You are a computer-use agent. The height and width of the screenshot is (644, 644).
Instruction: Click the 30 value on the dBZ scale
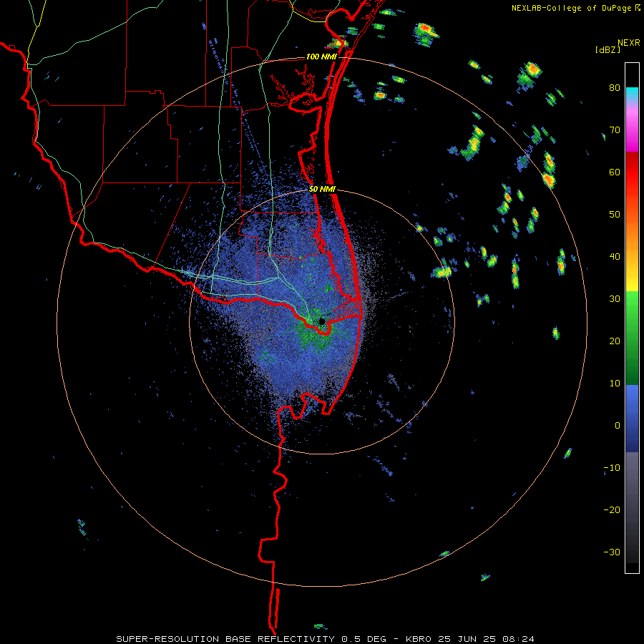pos(615,299)
